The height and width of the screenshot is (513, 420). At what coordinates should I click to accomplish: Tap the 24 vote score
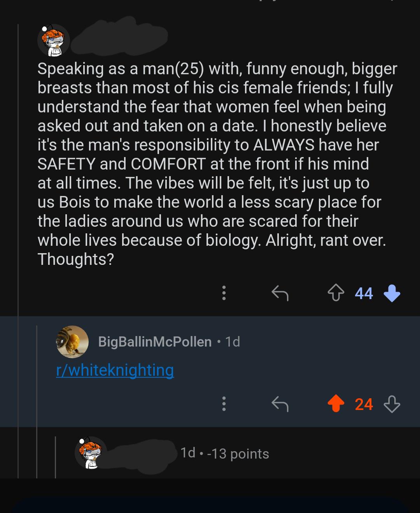tap(364, 404)
